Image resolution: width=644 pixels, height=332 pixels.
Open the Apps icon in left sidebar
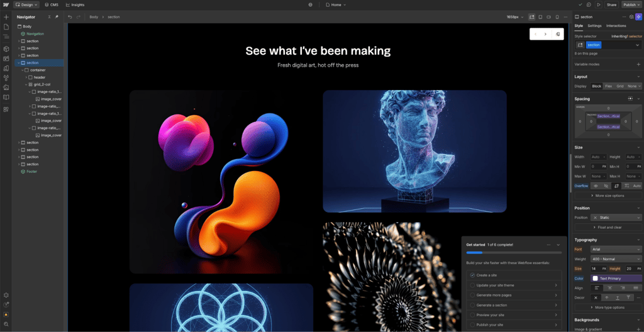(x=6, y=109)
